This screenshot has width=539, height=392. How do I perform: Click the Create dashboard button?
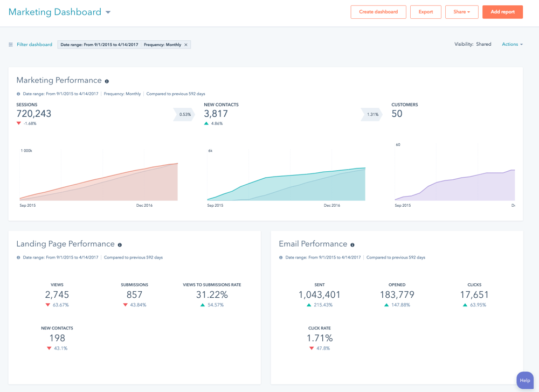pyautogui.click(x=378, y=12)
